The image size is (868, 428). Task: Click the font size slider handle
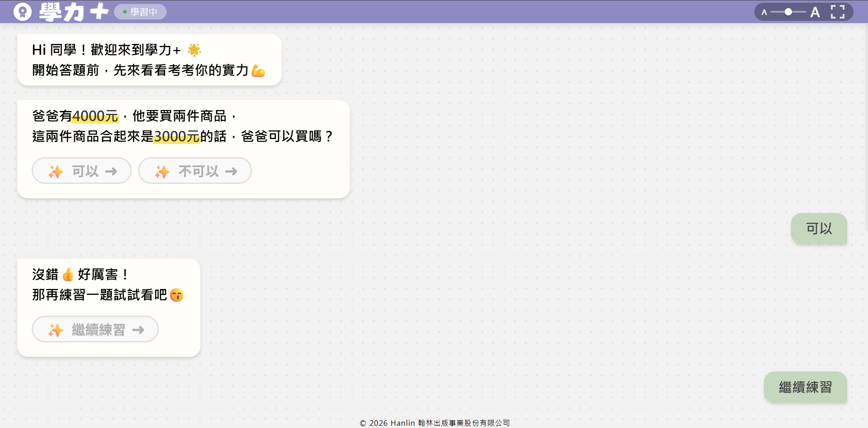(x=788, y=12)
